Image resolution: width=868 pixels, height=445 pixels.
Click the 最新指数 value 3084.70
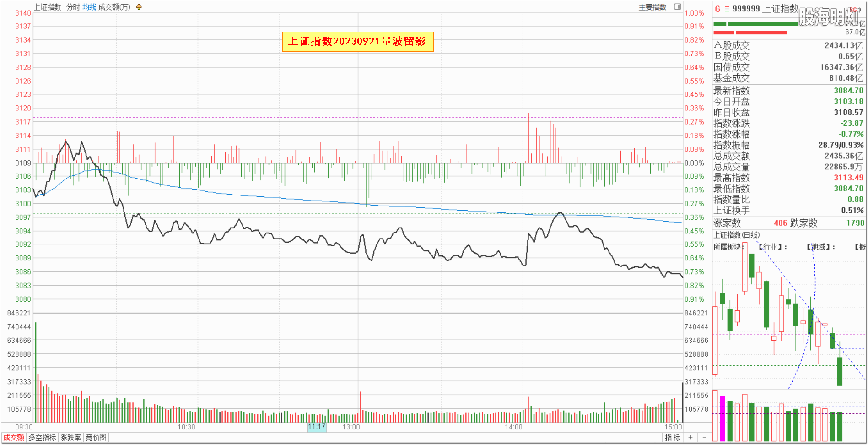coord(848,91)
